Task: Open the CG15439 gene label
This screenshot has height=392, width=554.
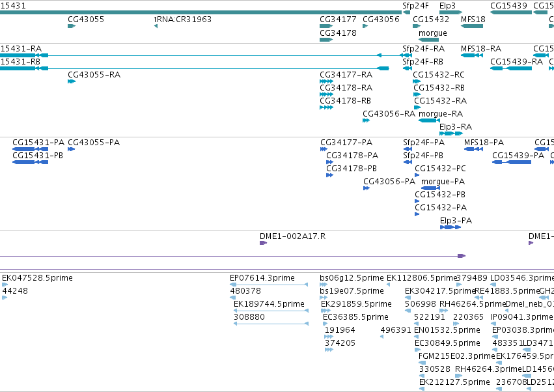Action: point(508,6)
